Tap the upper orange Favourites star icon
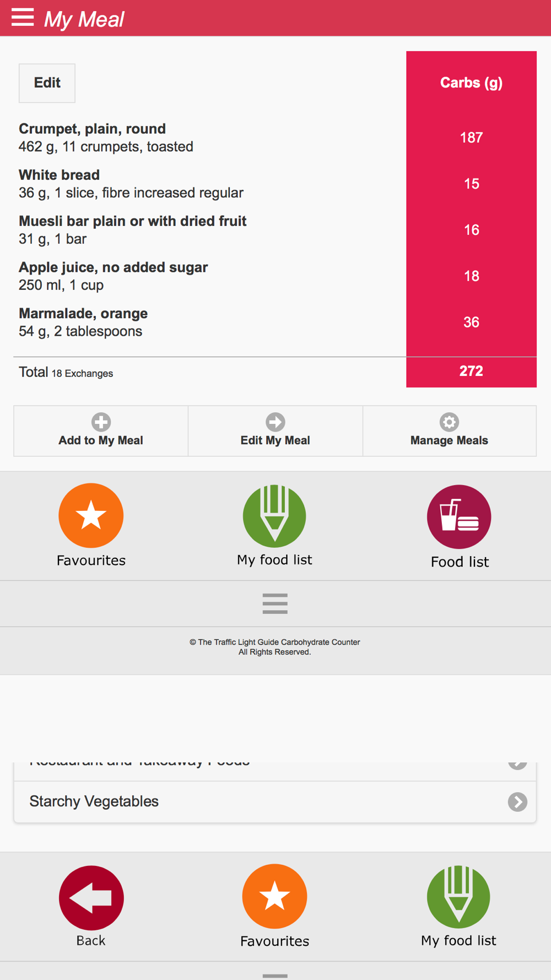Screen dimensions: 551x980 91,515
